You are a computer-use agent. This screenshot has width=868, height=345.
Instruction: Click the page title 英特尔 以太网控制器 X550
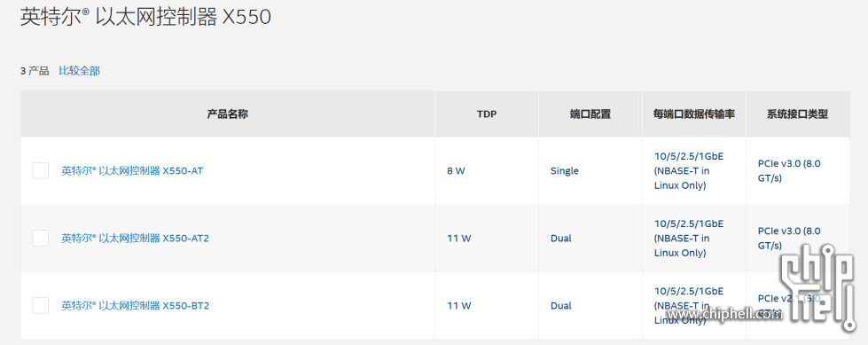point(145,17)
